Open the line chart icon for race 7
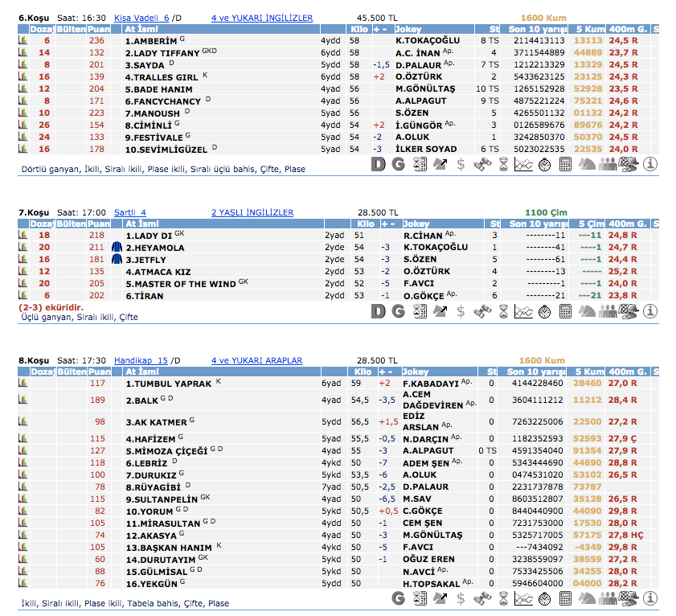676x616 pixels. coord(524,311)
